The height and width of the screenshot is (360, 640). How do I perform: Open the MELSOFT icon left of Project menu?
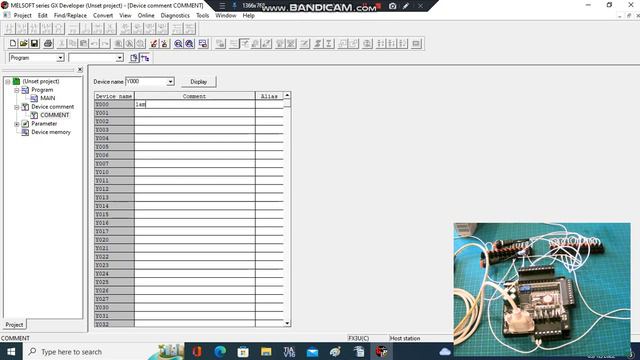7,15
